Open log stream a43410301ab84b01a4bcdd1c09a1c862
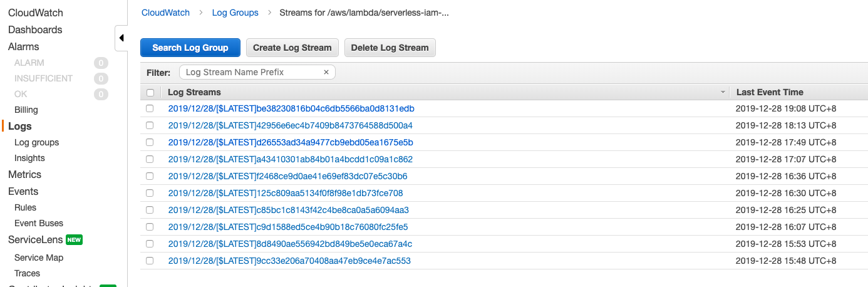The width and height of the screenshot is (868, 287). click(x=291, y=159)
